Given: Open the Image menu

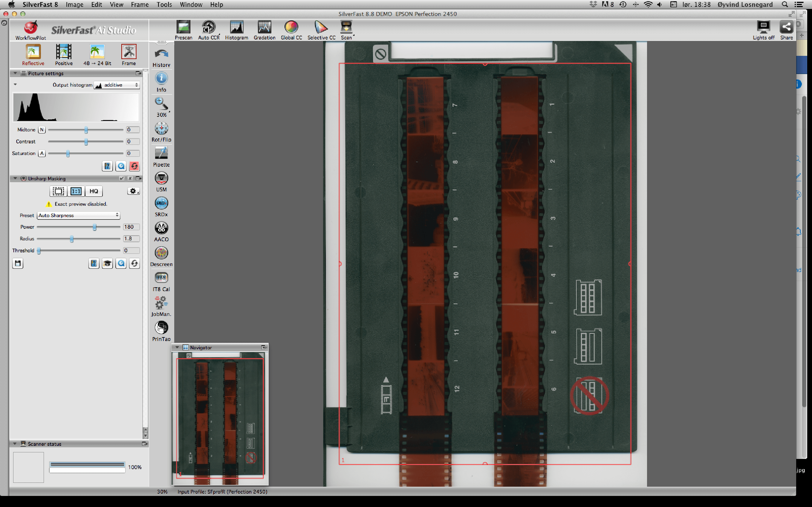Looking at the screenshot, I should [x=74, y=4].
